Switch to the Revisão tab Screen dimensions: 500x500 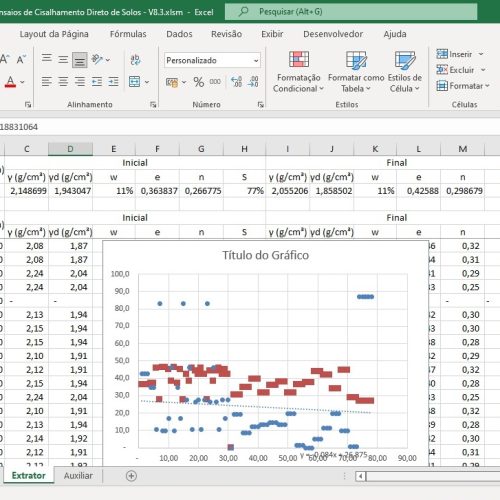pyautogui.click(x=226, y=34)
